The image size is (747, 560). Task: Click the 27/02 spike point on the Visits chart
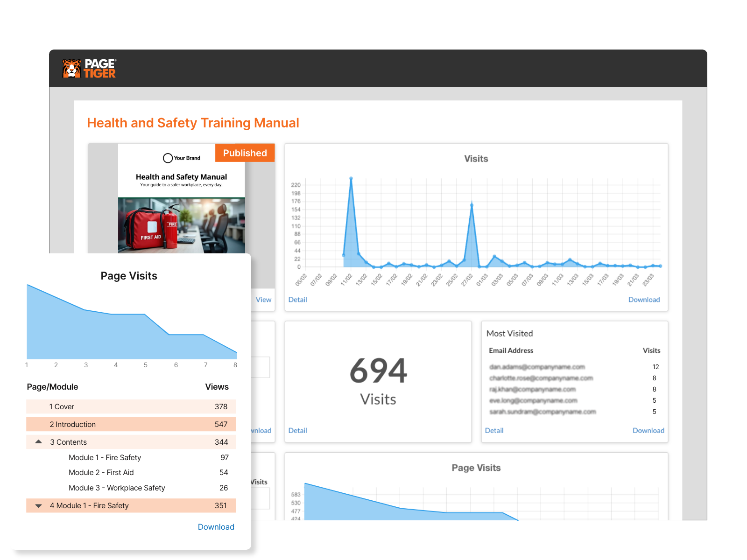click(472, 204)
